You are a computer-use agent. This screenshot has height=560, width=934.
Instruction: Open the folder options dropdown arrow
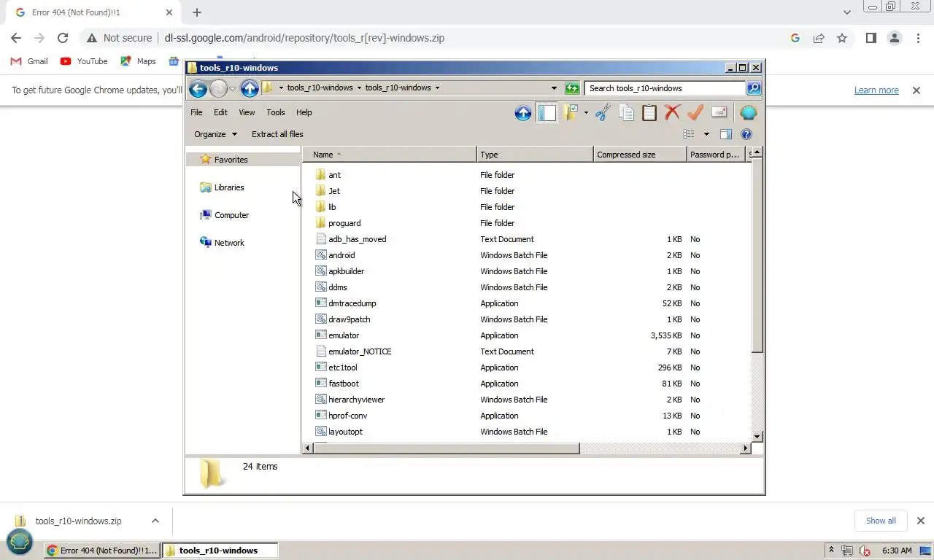tap(586, 113)
